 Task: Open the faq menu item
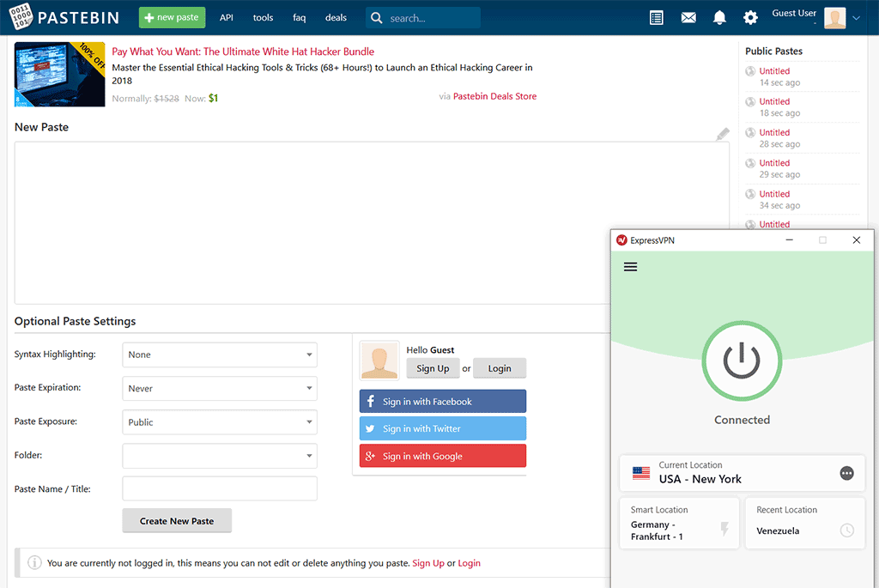tap(300, 17)
